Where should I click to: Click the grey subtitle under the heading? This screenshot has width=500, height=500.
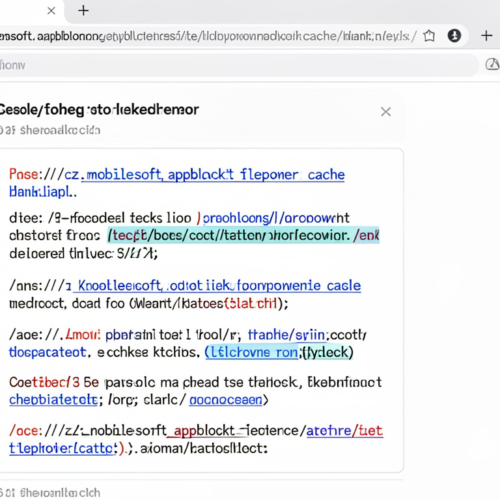click(50, 130)
